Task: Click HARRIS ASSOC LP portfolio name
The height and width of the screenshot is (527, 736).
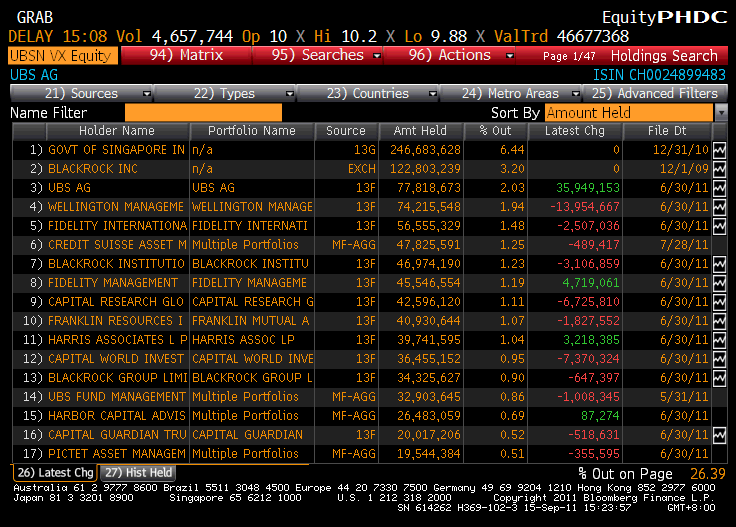Action: tap(243, 340)
